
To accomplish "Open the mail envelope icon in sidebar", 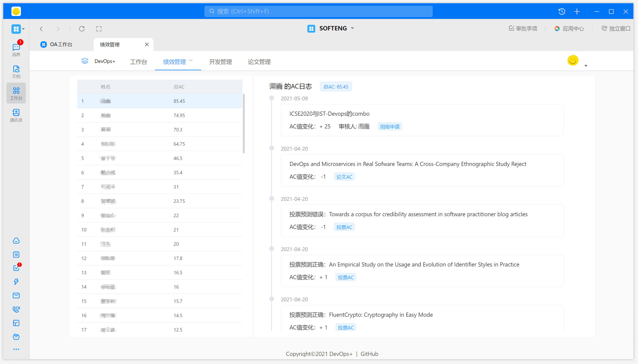I will (16, 296).
